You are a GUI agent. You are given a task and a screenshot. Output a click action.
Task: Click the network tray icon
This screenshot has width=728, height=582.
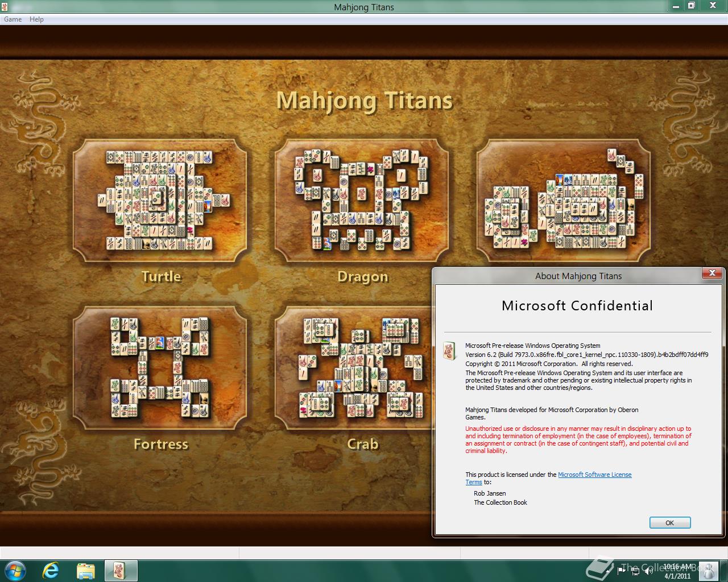pos(635,571)
